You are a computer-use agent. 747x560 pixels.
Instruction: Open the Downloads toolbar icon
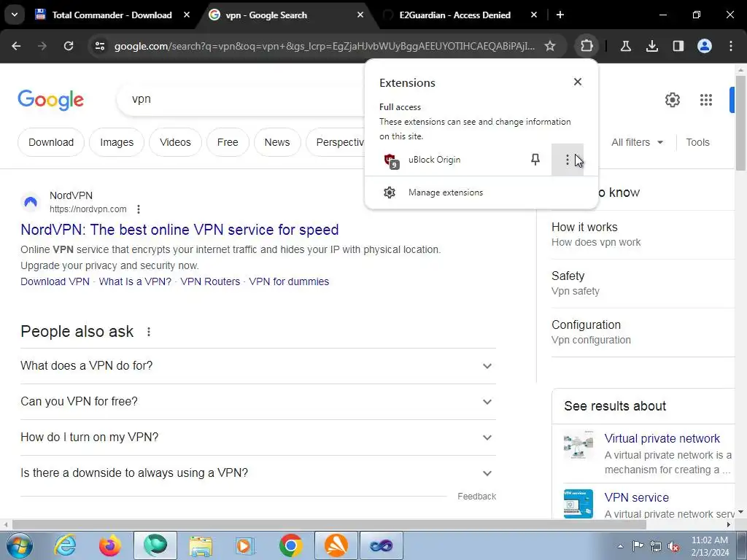(651, 46)
